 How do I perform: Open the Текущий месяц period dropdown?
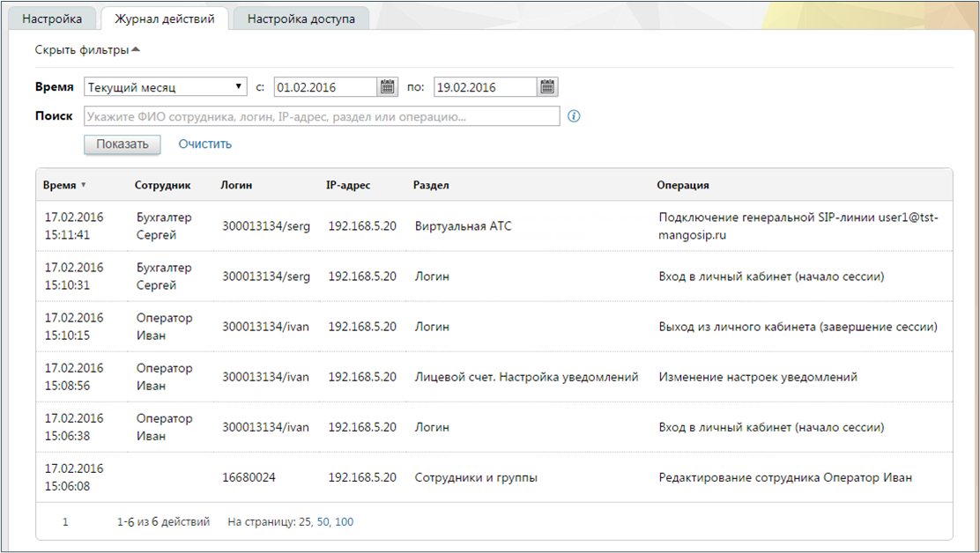coord(166,87)
